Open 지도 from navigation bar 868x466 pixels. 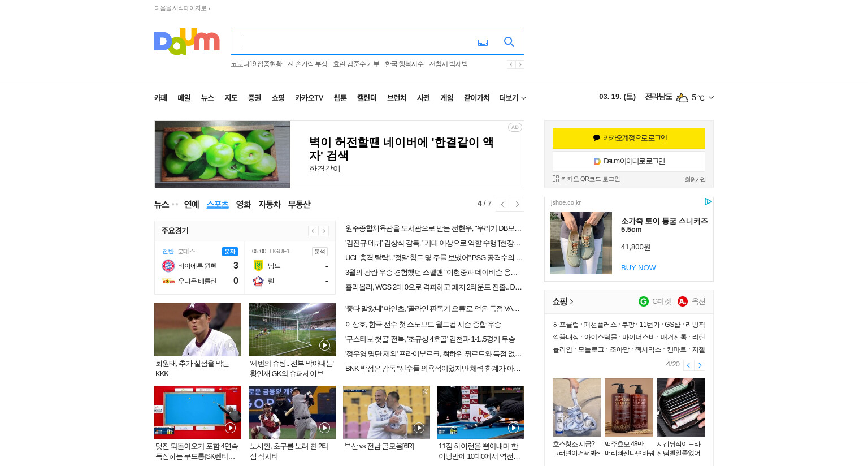point(231,98)
